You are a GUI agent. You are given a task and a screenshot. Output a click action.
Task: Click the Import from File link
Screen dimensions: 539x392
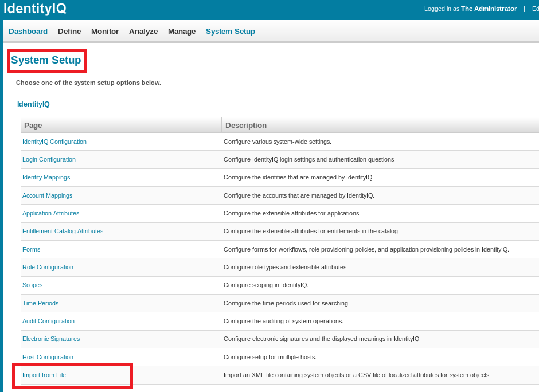(44, 375)
